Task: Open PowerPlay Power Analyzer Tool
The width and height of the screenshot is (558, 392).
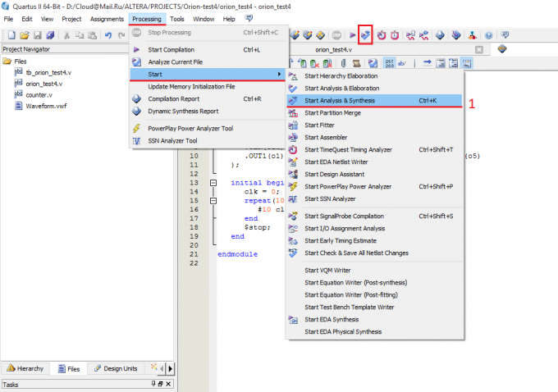Action: pos(208,129)
